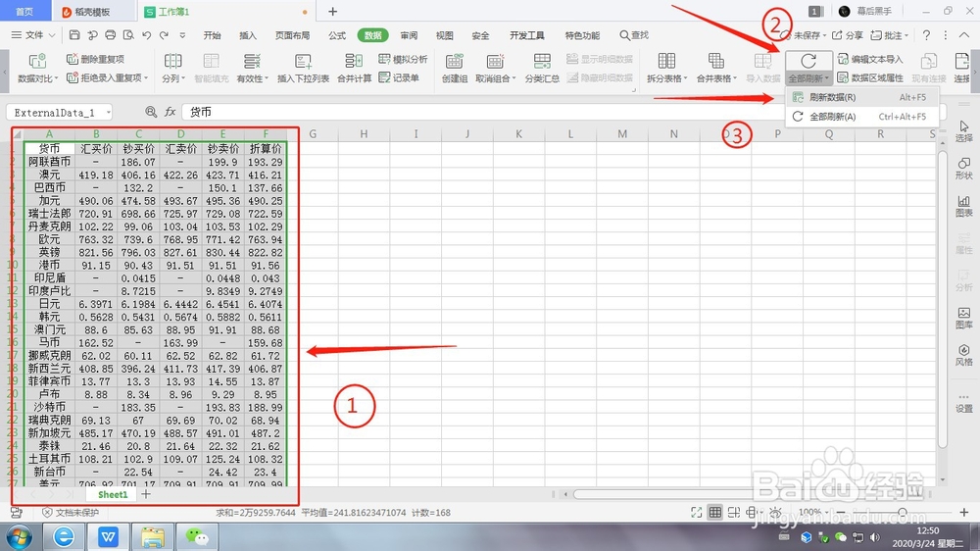Click the zoom in plus button
This screenshot has height=551, width=980.
(x=963, y=512)
